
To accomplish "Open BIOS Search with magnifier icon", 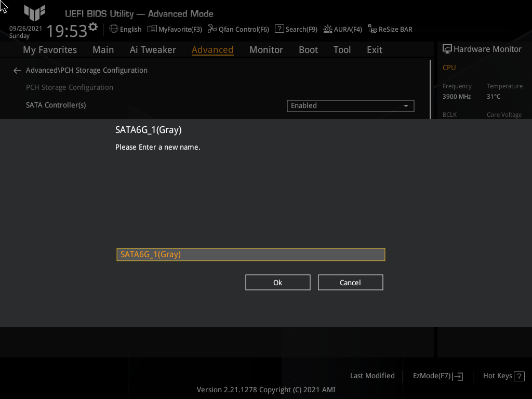I will point(296,29).
